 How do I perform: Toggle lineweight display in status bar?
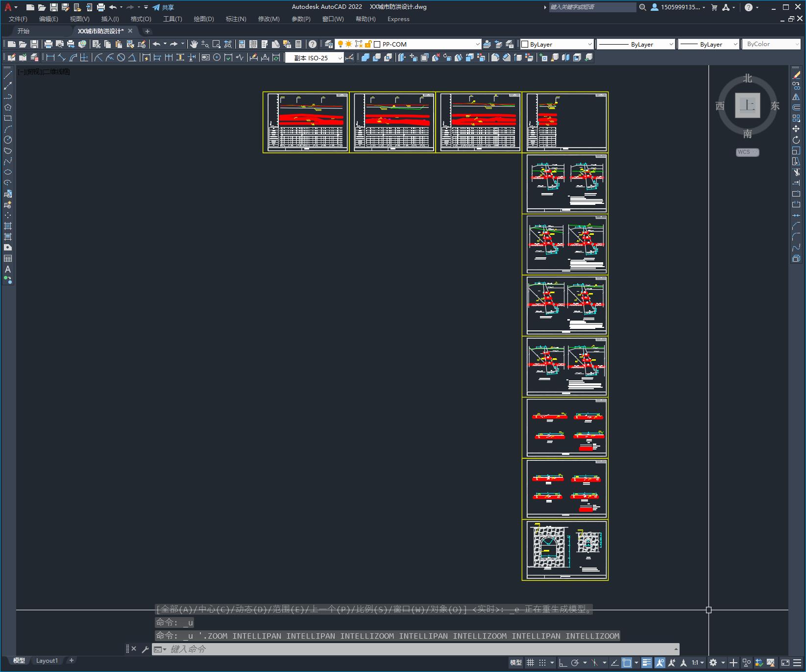(x=647, y=663)
